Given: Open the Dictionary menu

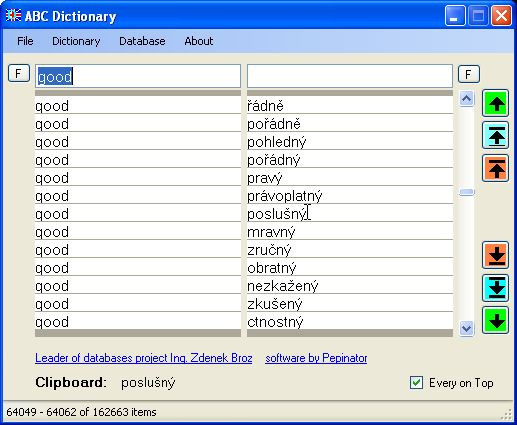Looking at the screenshot, I should [76, 41].
